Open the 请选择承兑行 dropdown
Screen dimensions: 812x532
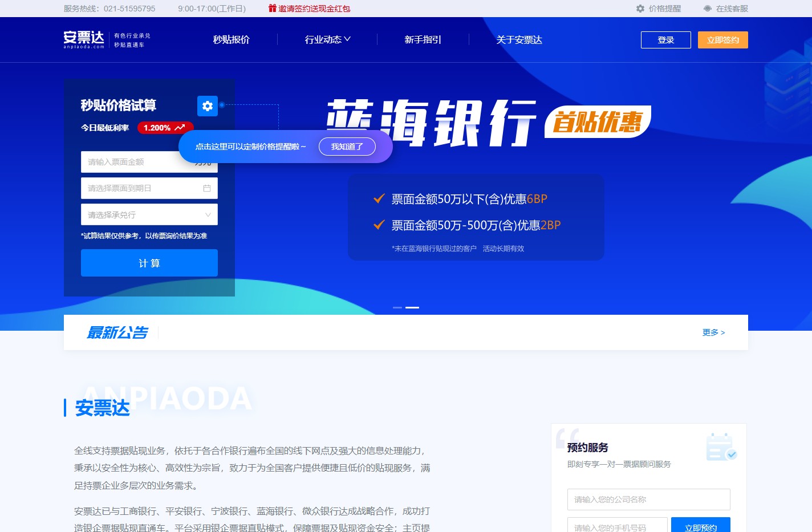tap(149, 214)
